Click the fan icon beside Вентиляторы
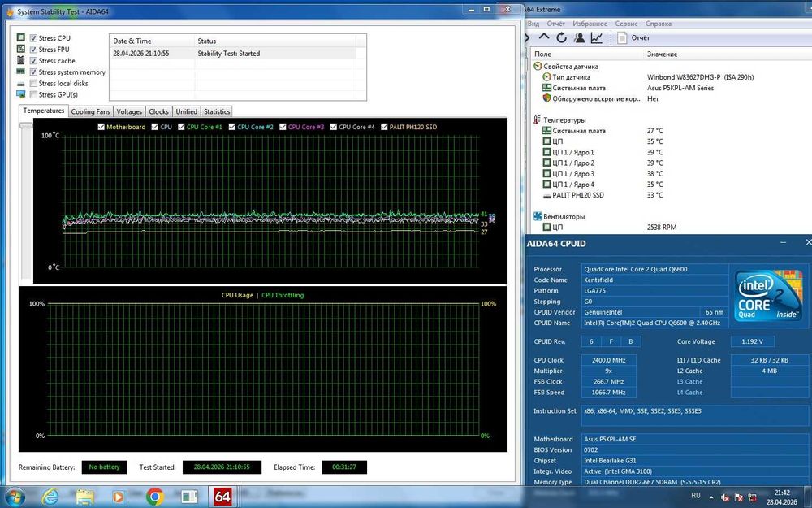This screenshot has height=508, width=812. (x=538, y=216)
